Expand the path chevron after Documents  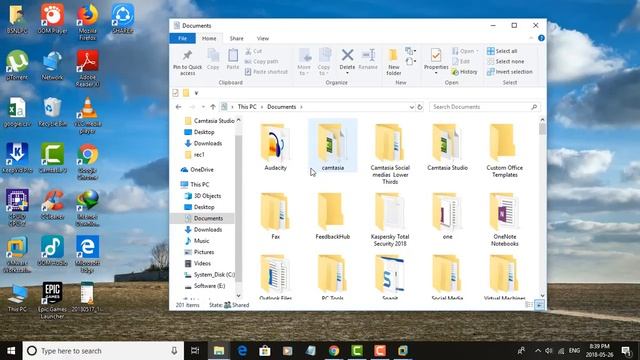click(x=301, y=107)
